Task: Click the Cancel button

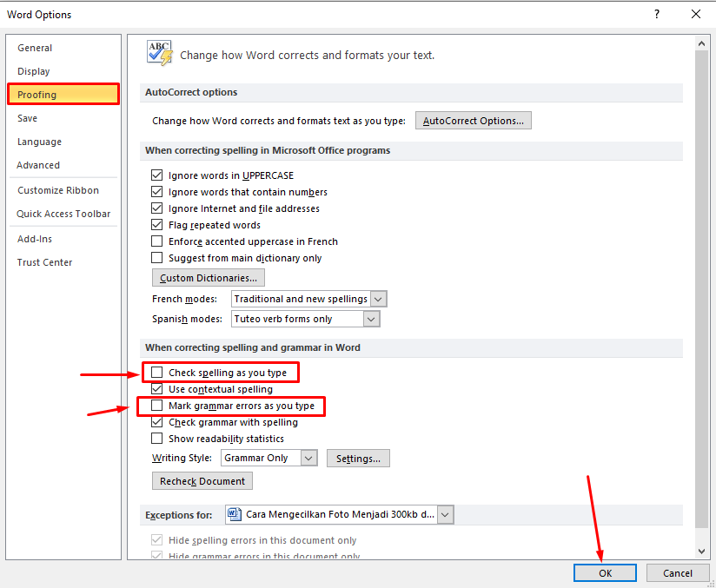Action: pyautogui.click(x=678, y=573)
